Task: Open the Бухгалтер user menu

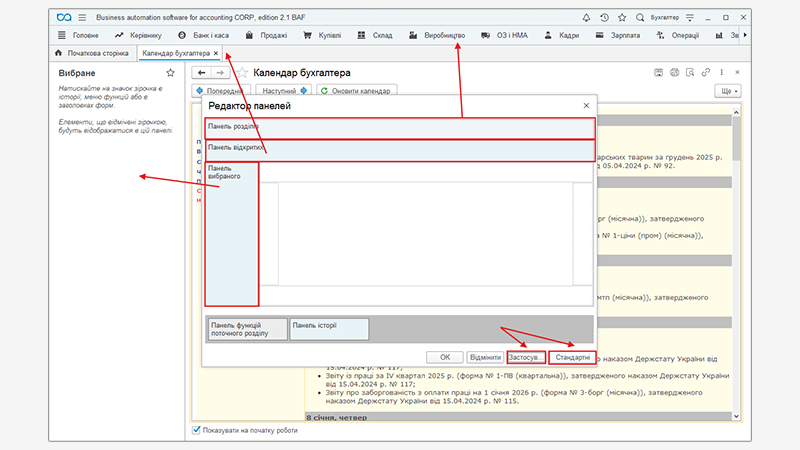Action: (670, 17)
